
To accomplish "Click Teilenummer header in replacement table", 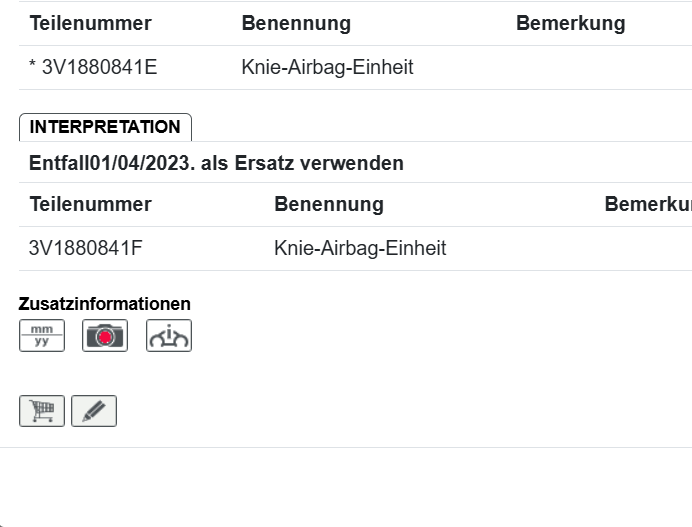I will click(90, 204).
